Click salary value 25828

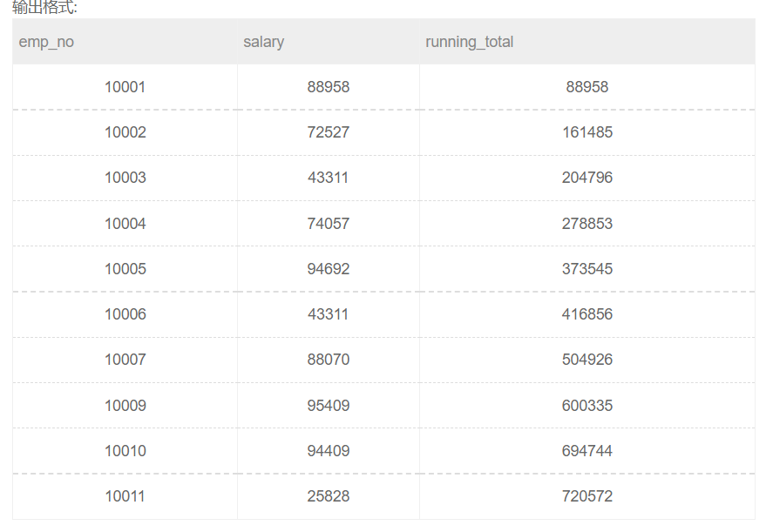(329, 496)
